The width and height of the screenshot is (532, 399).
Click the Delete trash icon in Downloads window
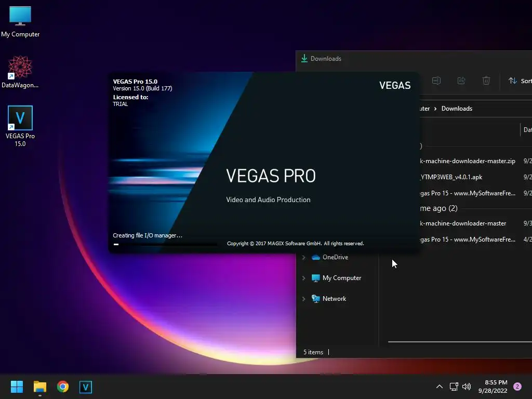tap(486, 81)
